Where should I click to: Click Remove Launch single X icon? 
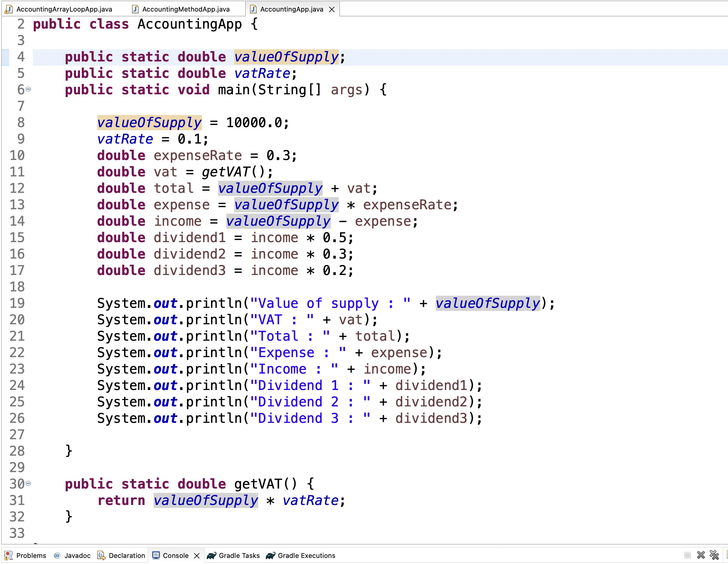(x=701, y=555)
